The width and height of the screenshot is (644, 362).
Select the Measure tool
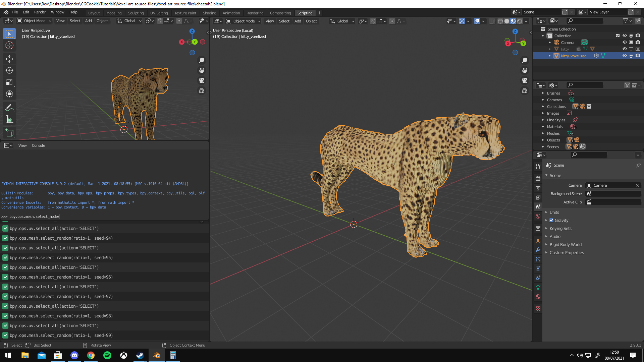pos(9,120)
